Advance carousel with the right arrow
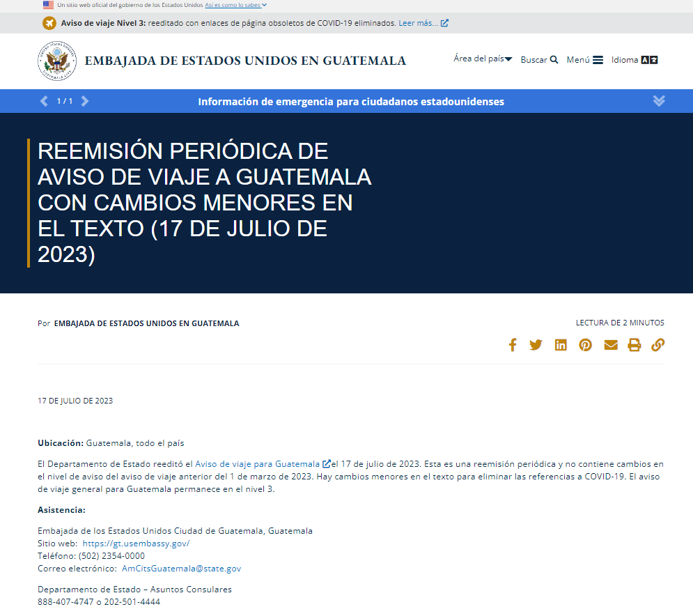693x616 pixels. (85, 100)
